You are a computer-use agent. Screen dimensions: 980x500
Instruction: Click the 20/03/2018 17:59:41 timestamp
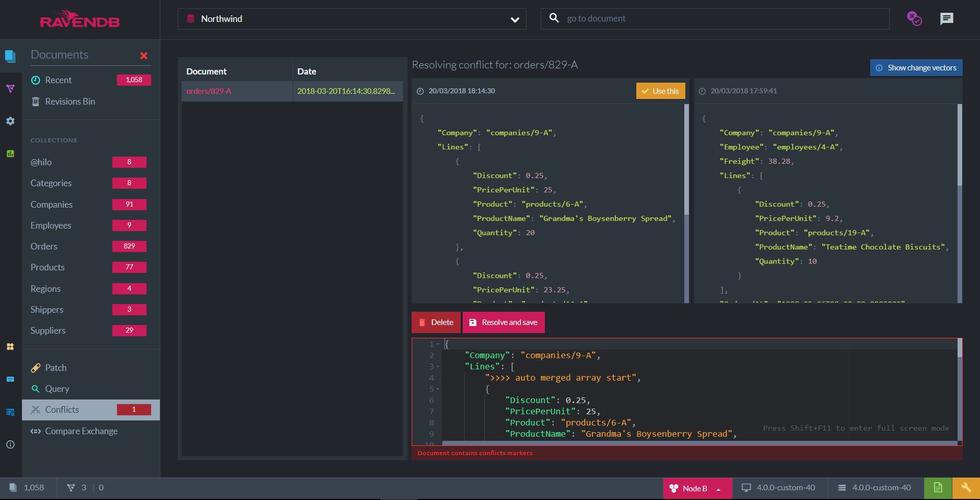point(744,91)
